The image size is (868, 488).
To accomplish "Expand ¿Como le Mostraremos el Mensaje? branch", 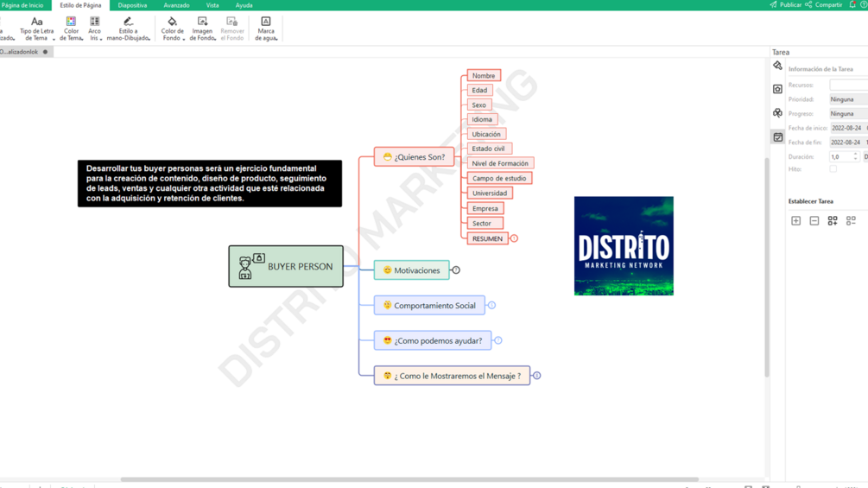I will coord(537,376).
